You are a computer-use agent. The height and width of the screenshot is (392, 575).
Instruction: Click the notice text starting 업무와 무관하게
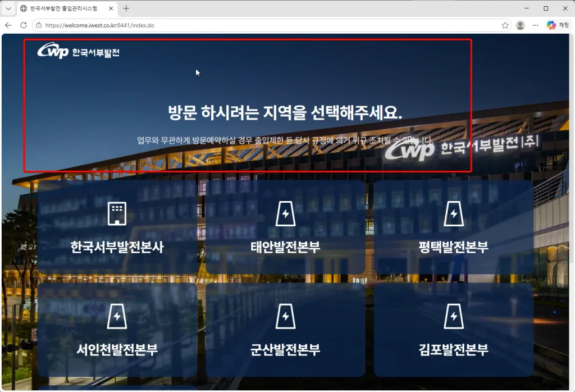click(x=285, y=140)
